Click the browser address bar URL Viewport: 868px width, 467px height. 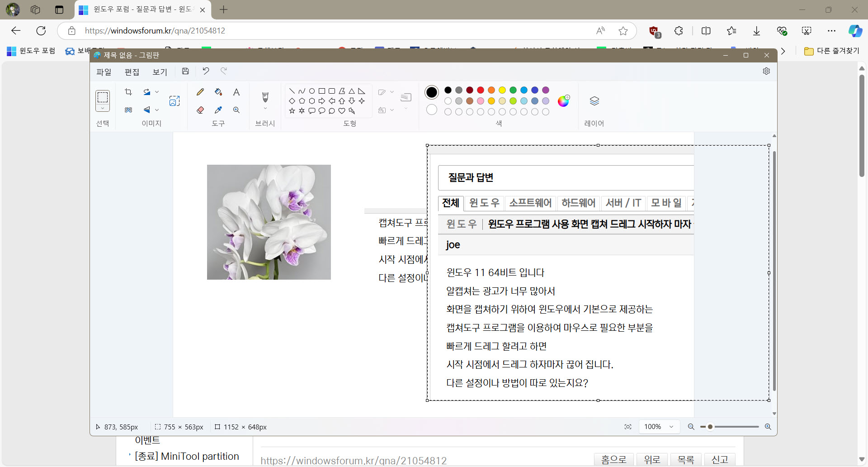pos(155,31)
